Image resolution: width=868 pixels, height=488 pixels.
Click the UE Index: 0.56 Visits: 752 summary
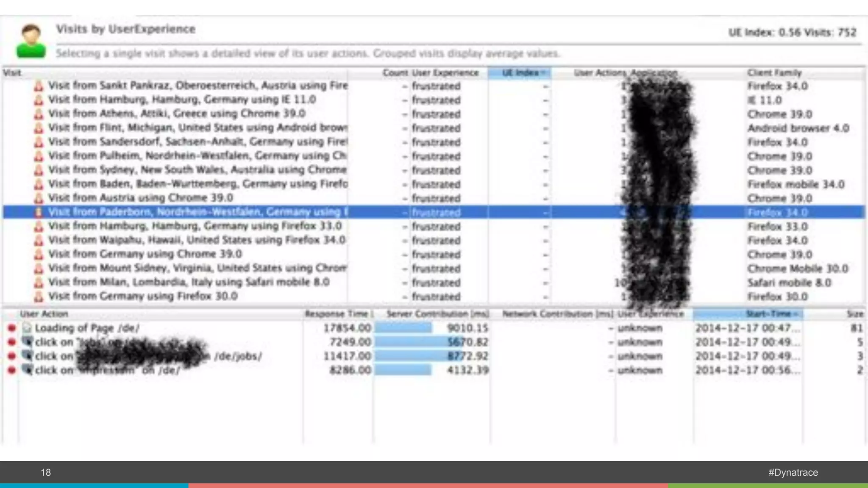(x=792, y=32)
